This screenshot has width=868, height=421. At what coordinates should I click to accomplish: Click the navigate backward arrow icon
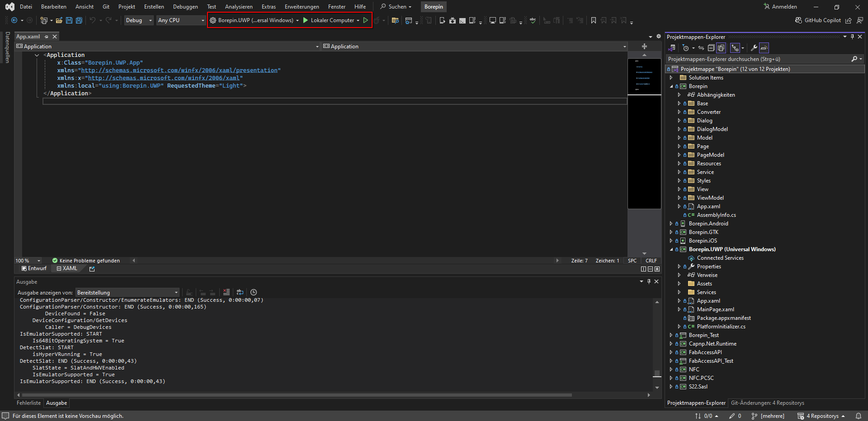[14, 20]
